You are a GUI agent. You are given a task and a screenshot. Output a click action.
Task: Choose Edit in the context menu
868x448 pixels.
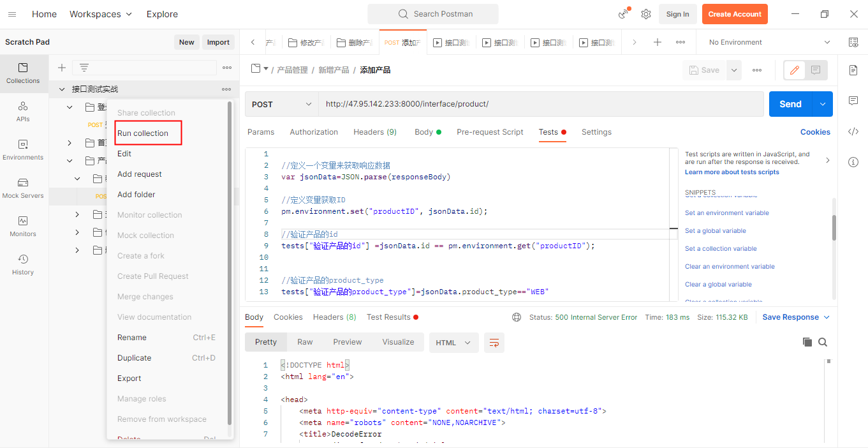(124, 154)
